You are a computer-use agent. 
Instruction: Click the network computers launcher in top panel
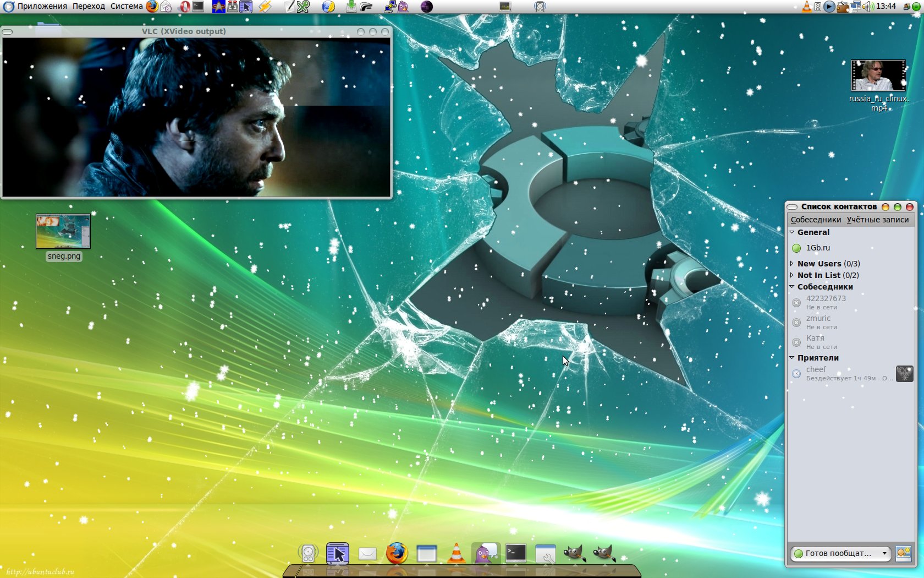coord(390,7)
